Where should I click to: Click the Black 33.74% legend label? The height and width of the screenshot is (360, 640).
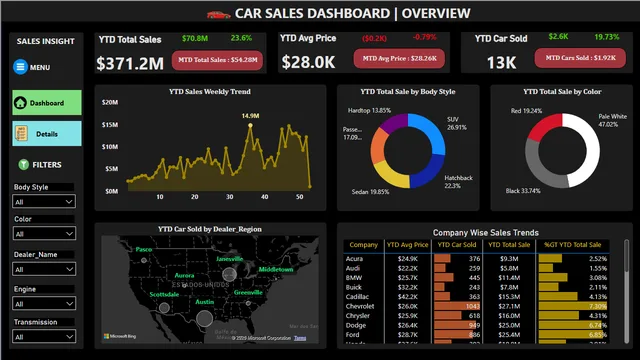click(x=523, y=191)
